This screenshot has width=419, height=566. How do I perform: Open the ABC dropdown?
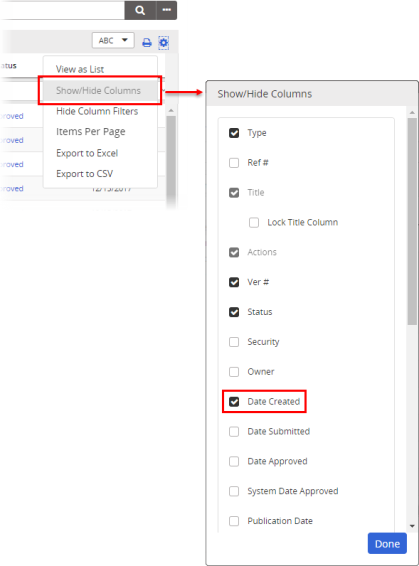click(113, 40)
